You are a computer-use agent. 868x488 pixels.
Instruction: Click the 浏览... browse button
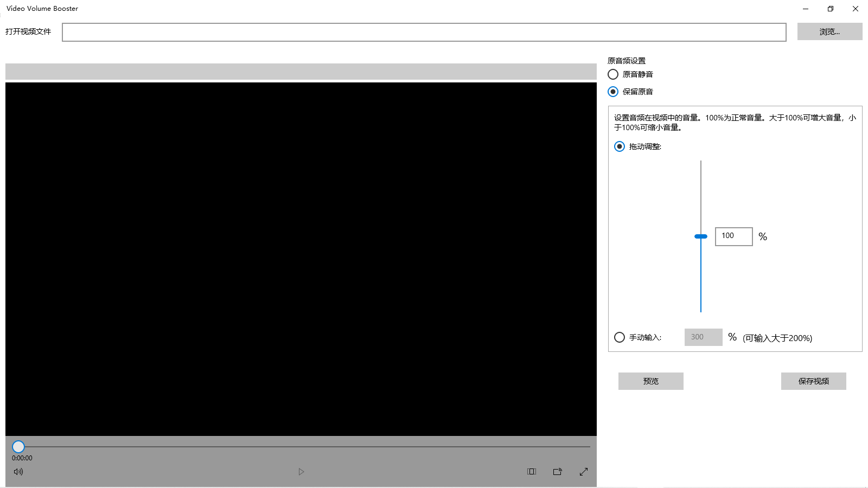coord(829,31)
